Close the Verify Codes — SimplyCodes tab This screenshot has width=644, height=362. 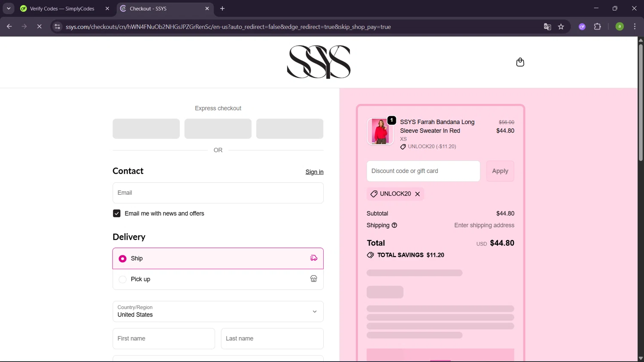click(107, 9)
